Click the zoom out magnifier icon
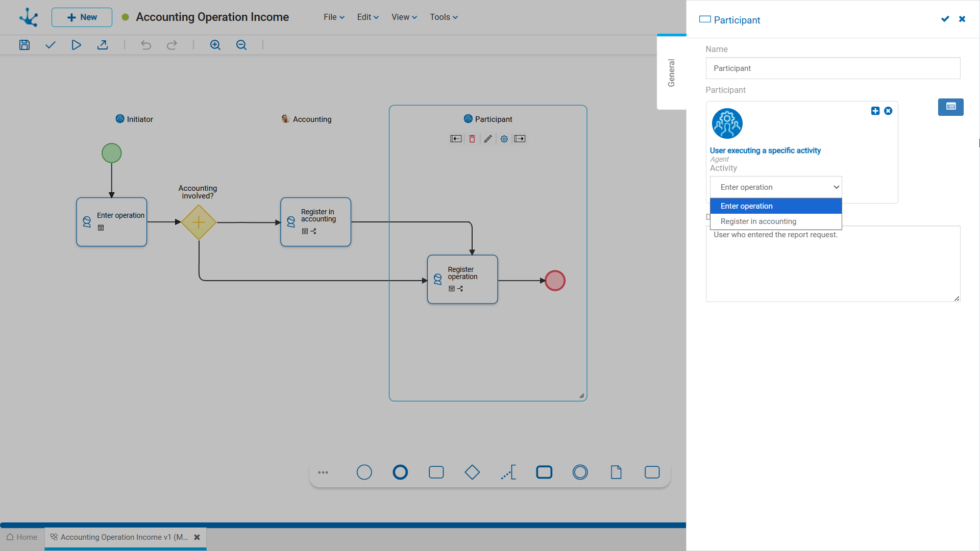 pyautogui.click(x=241, y=45)
